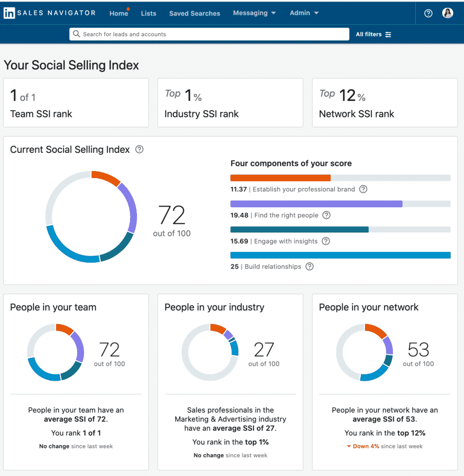464x476 pixels.
Task: Open Saved Searches
Action: pyautogui.click(x=194, y=13)
